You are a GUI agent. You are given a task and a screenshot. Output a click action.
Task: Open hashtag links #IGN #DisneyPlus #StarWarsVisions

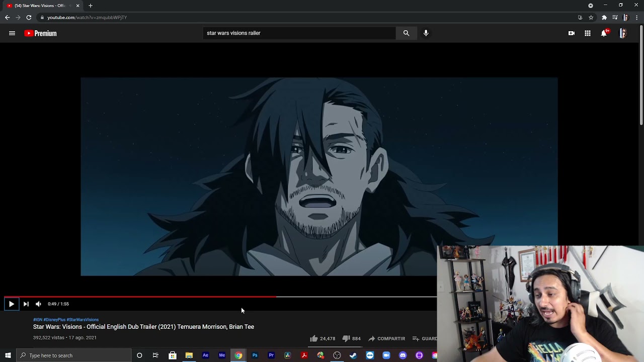point(66,320)
